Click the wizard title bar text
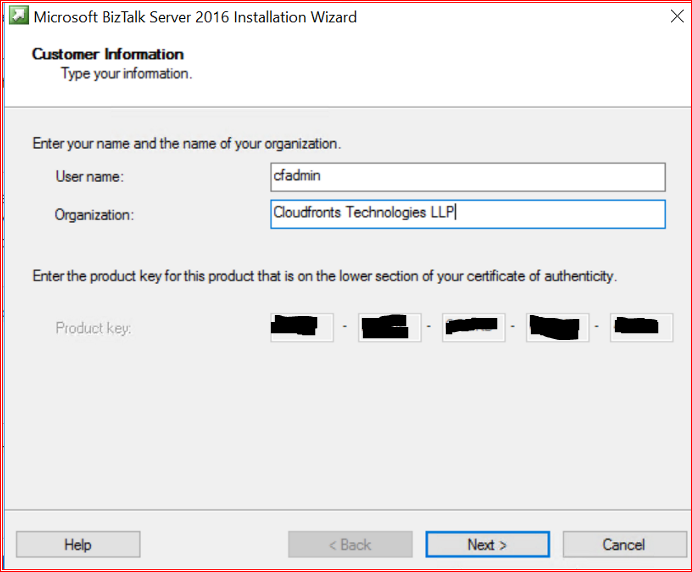The width and height of the screenshot is (692, 572). (x=195, y=17)
